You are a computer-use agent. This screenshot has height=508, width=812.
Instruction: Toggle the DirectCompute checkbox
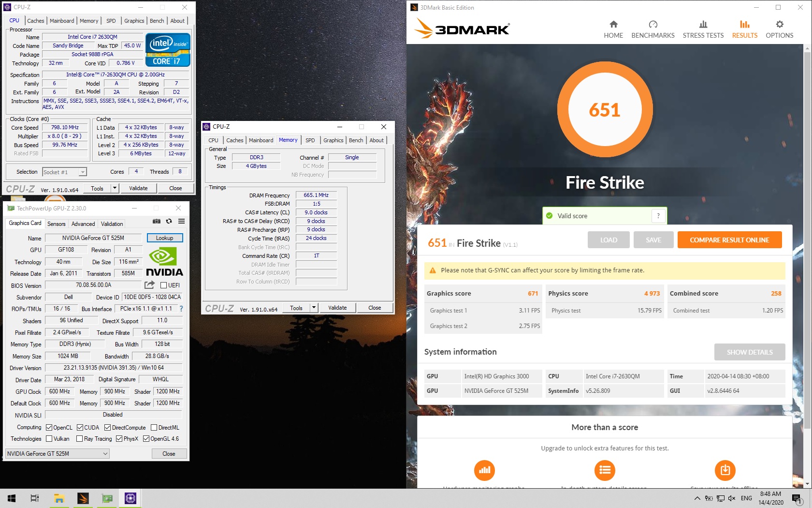(107, 428)
